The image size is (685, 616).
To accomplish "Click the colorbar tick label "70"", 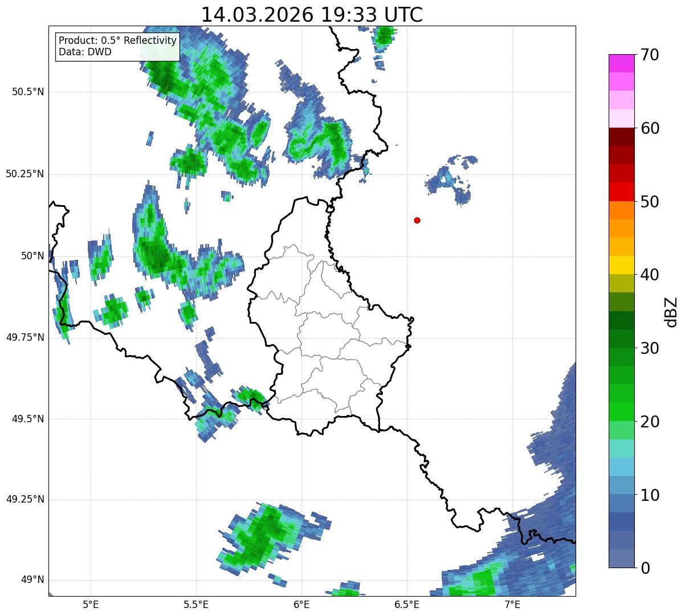I will coord(649,55).
